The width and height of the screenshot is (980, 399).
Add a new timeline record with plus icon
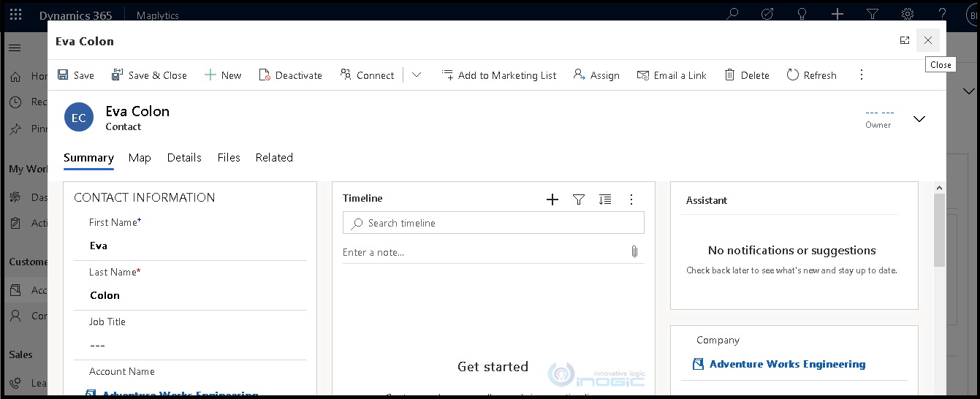tap(552, 199)
